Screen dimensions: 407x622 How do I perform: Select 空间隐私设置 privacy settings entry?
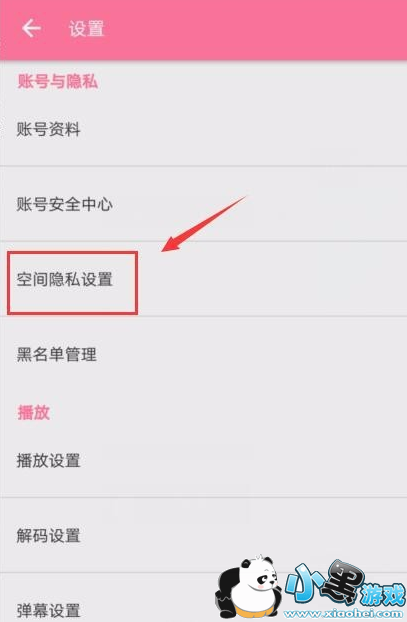click(204, 279)
